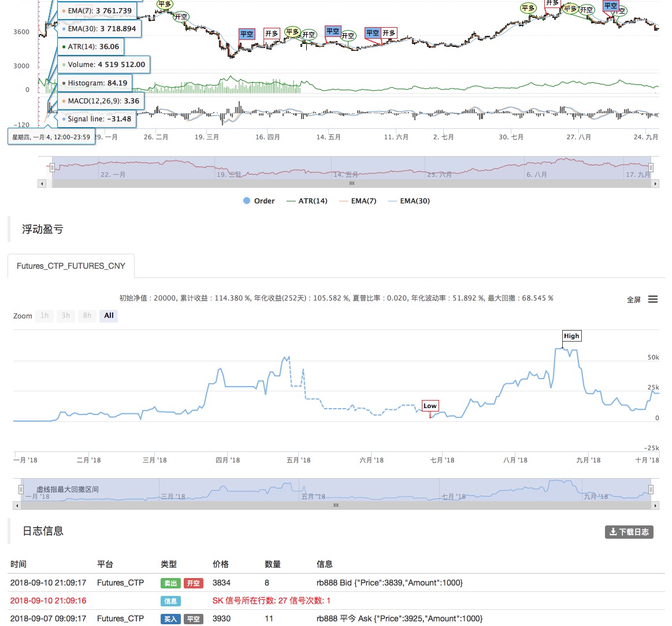Click the Signal line: -31.48 tooltip
The width and height of the screenshot is (672, 626).
coord(97,118)
